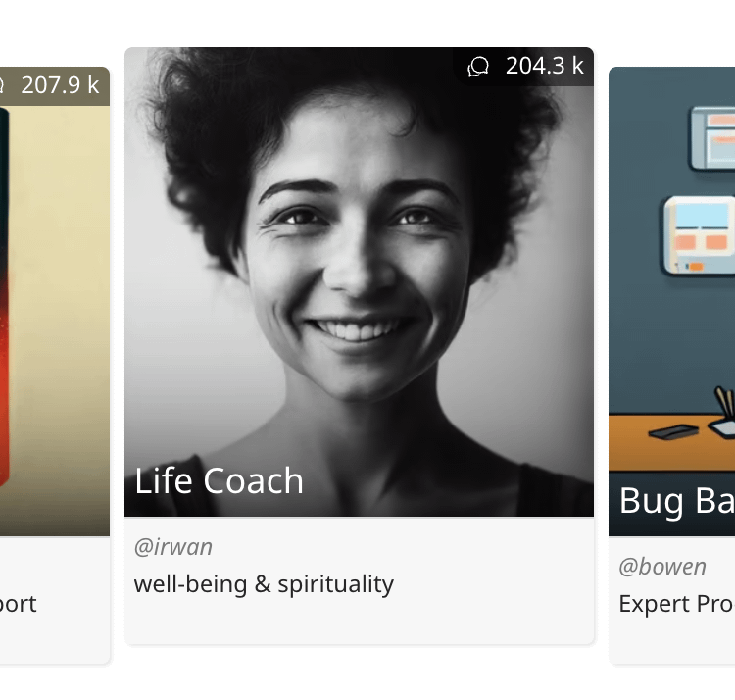The image size is (735, 700).
Task: Select the Life Coach title text
Action: click(219, 480)
